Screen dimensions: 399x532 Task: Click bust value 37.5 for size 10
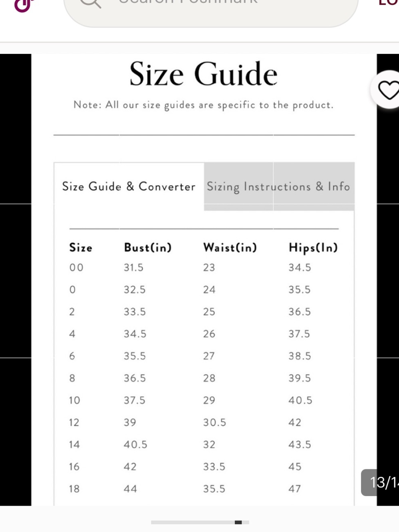(135, 400)
